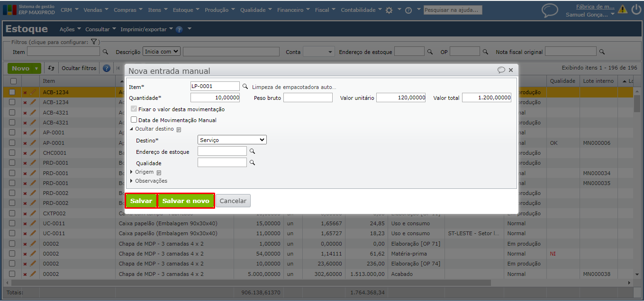
Task: Click the power logout icon
Action: 636,9
